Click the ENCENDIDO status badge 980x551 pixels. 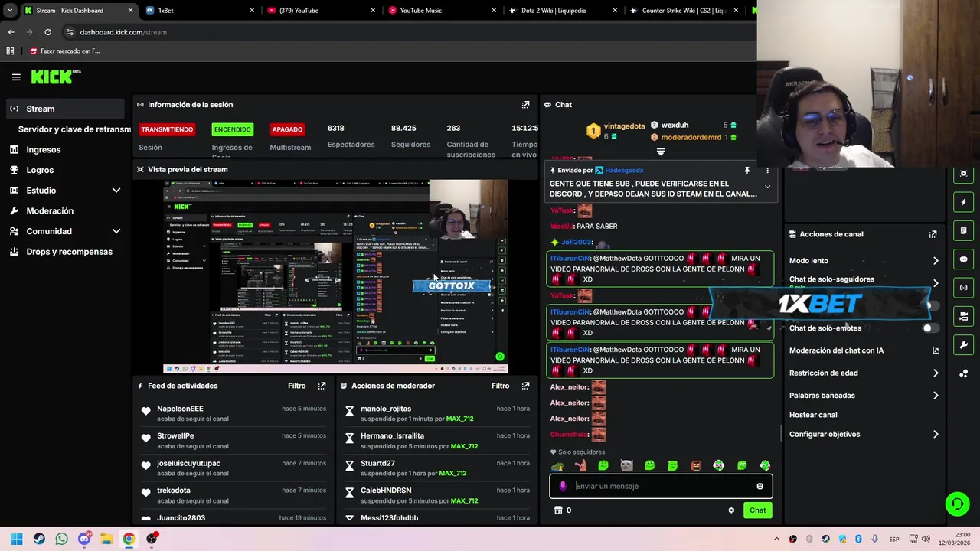(232, 129)
